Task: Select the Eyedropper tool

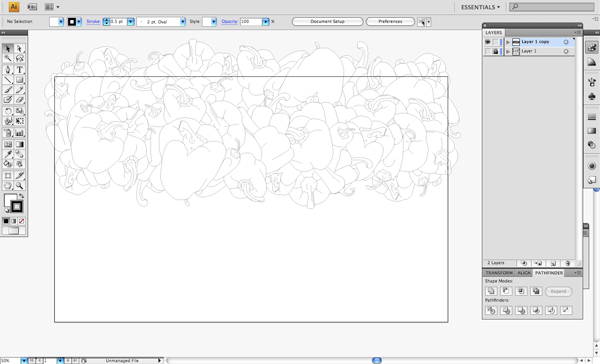Action: [x=8, y=154]
